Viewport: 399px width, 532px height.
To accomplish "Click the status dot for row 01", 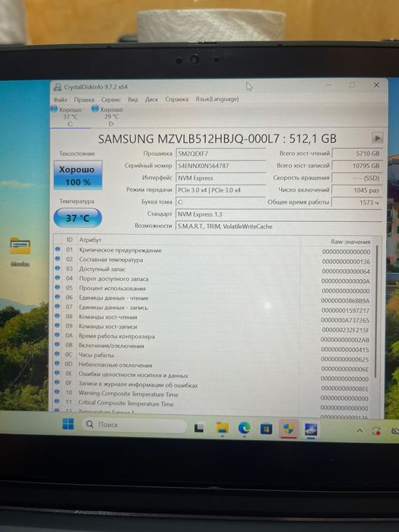I will tap(57, 249).
